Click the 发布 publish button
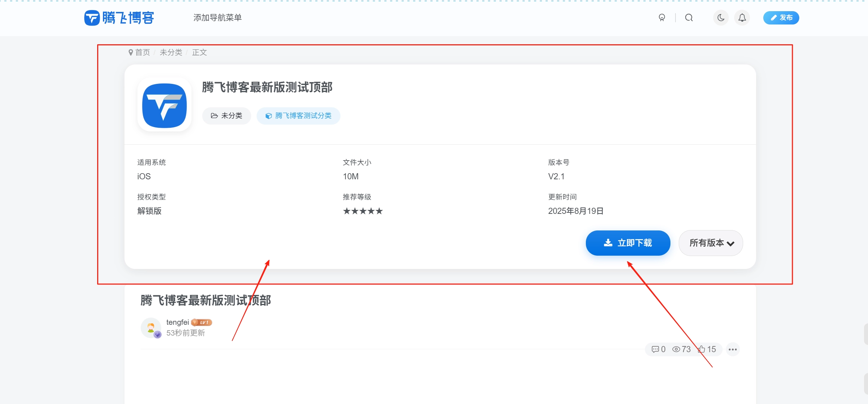Screen dimensions: 868x404 [x=781, y=18]
